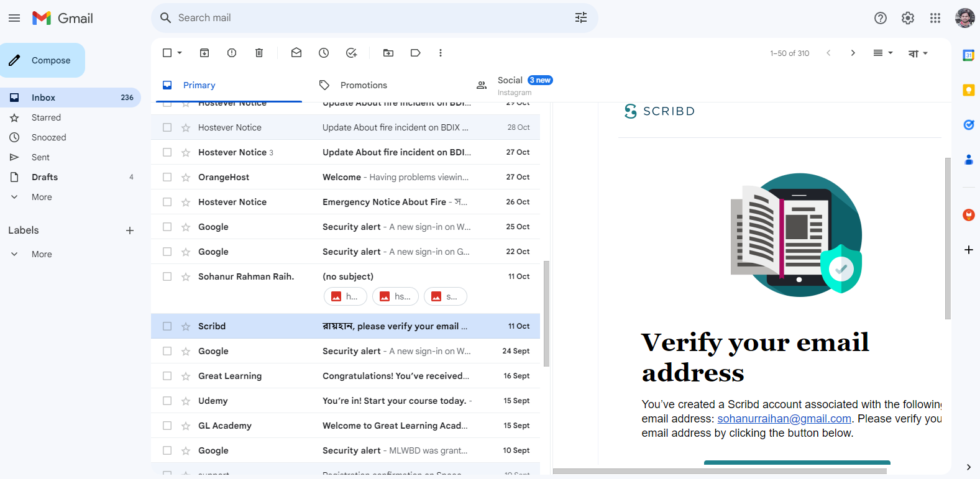980x479 pixels.
Task: Open the Snoozed folder
Action: [48, 137]
